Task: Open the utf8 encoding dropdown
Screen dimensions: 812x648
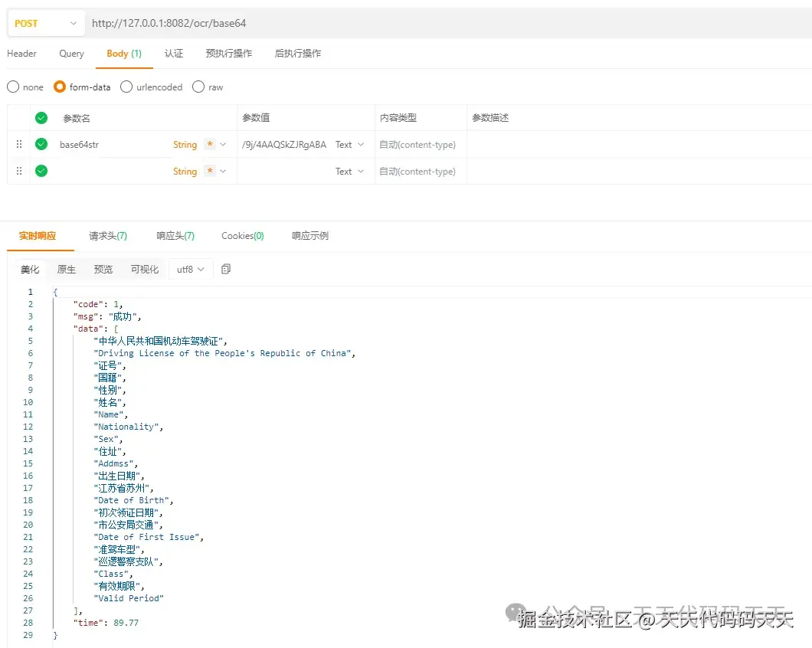Action: click(188, 269)
